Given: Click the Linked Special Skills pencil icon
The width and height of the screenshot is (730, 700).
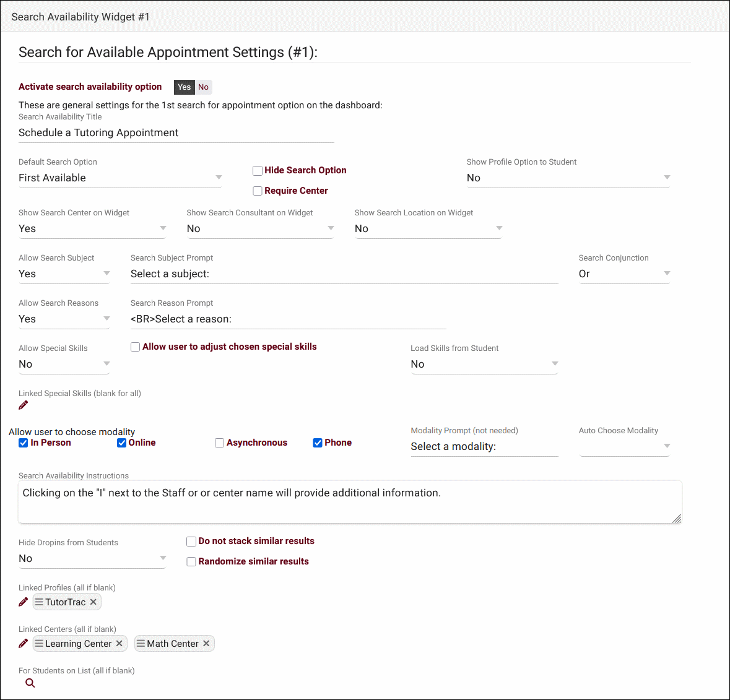Looking at the screenshot, I should click(x=24, y=405).
